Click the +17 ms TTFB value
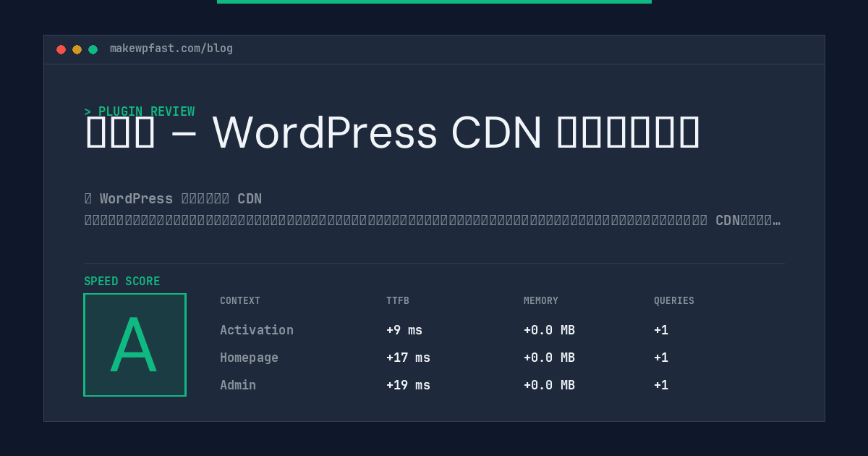Viewport: 868px width, 456px height. pos(408,358)
